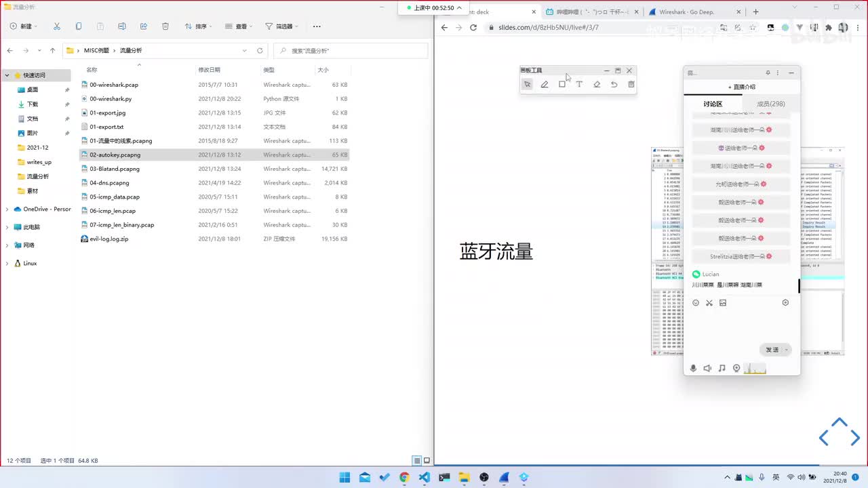
Task: Click the Rename icon in Explorer toolbar
Action: [122, 26]
